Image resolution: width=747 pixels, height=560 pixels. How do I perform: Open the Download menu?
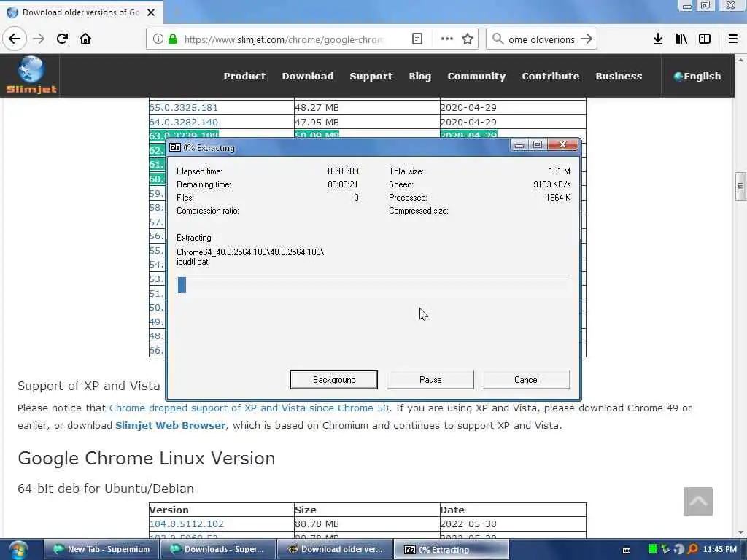308,76
